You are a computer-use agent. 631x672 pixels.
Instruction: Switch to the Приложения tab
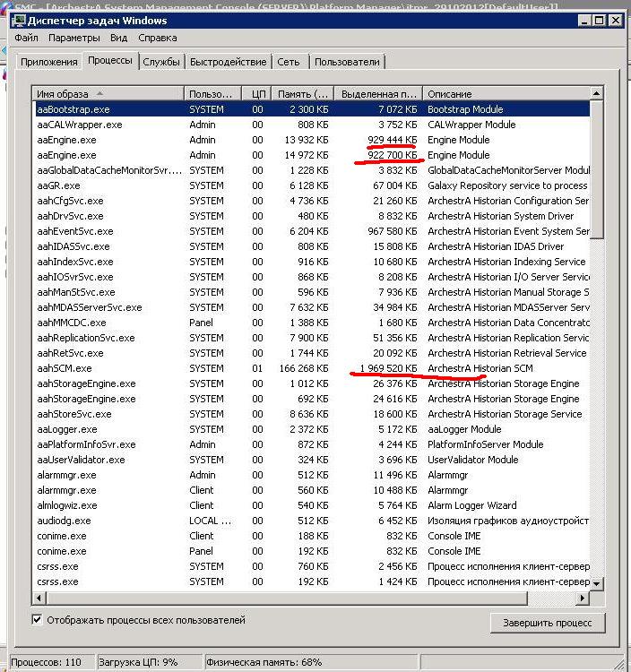coord(49,62)
